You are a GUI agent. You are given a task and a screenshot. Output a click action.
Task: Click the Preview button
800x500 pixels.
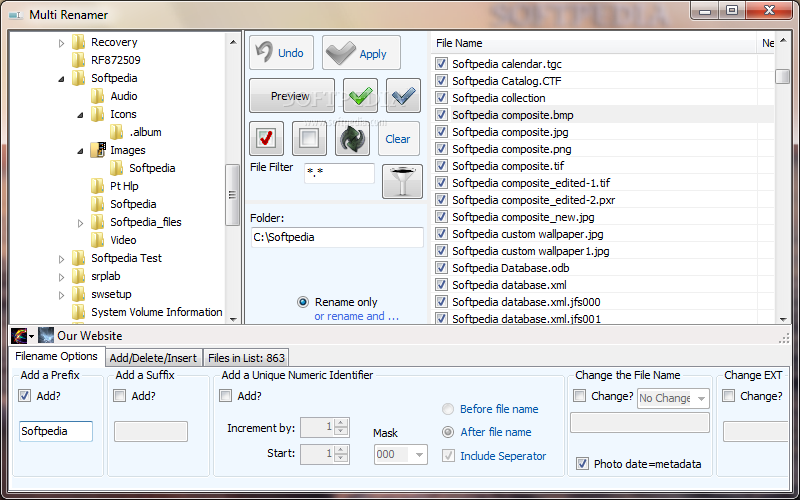[292, 95]
